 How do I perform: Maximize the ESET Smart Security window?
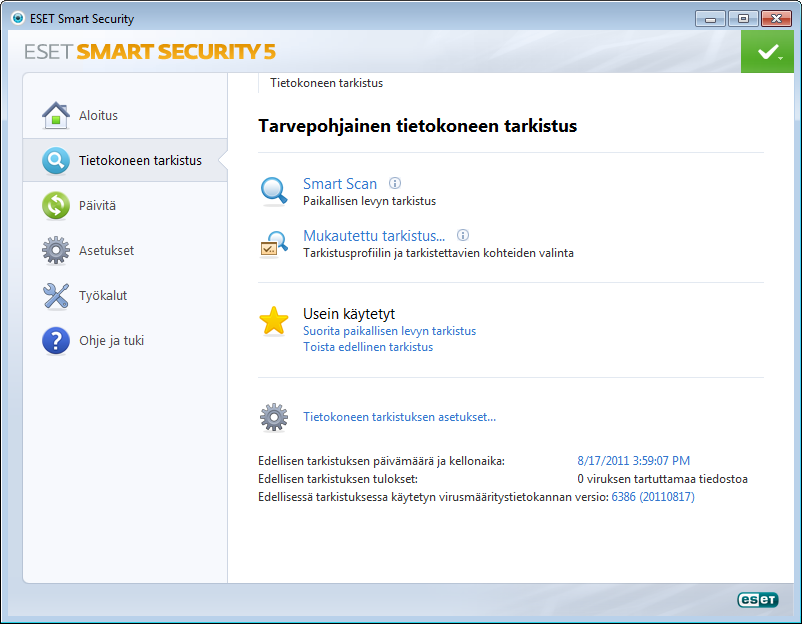point(743,19)
